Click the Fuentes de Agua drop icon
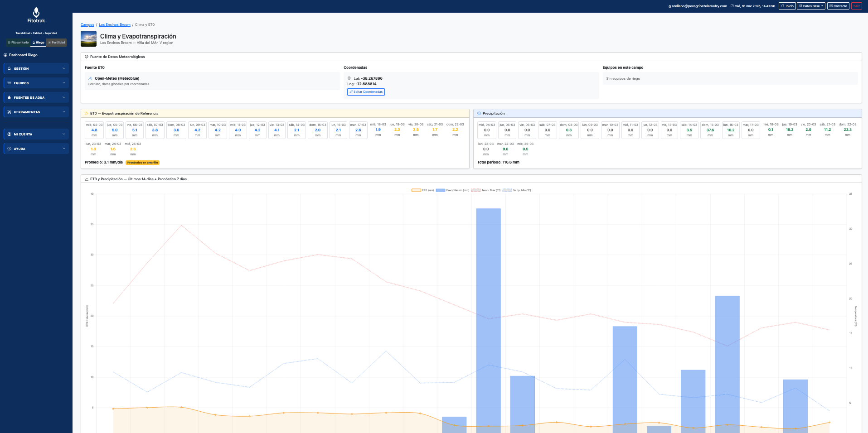The height and width of the screenshot is (433, 868). click(9, 98)
